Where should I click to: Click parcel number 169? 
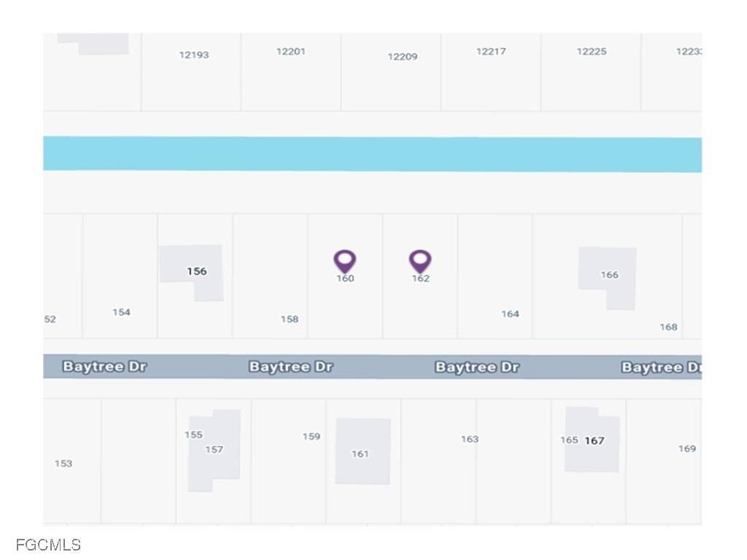687,448
